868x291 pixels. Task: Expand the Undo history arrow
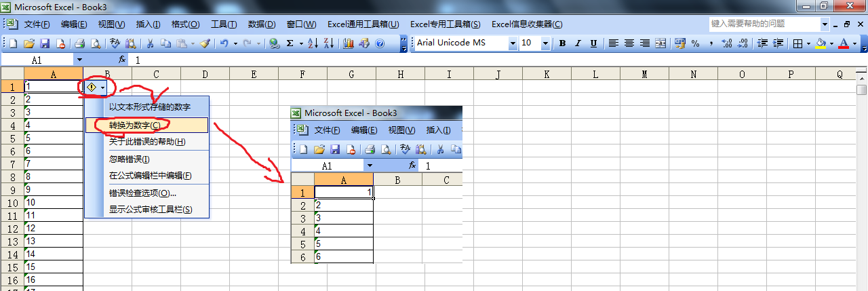pyautogui.click(x=235, y=43)
